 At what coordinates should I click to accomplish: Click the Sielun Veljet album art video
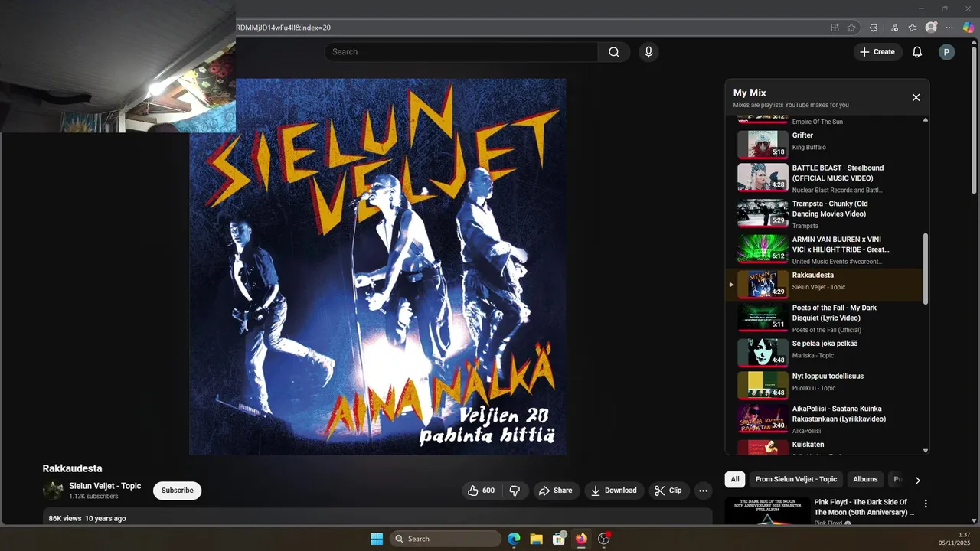coord(377,266)
